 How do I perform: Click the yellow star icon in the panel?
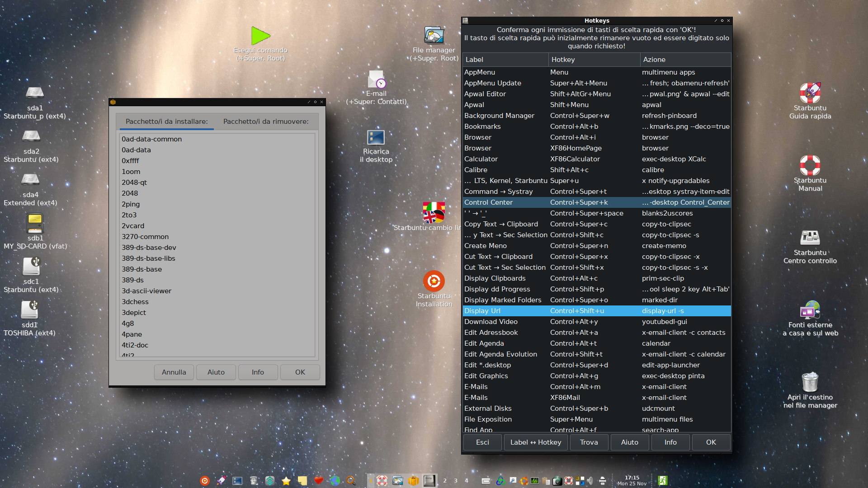coord(286,481)
